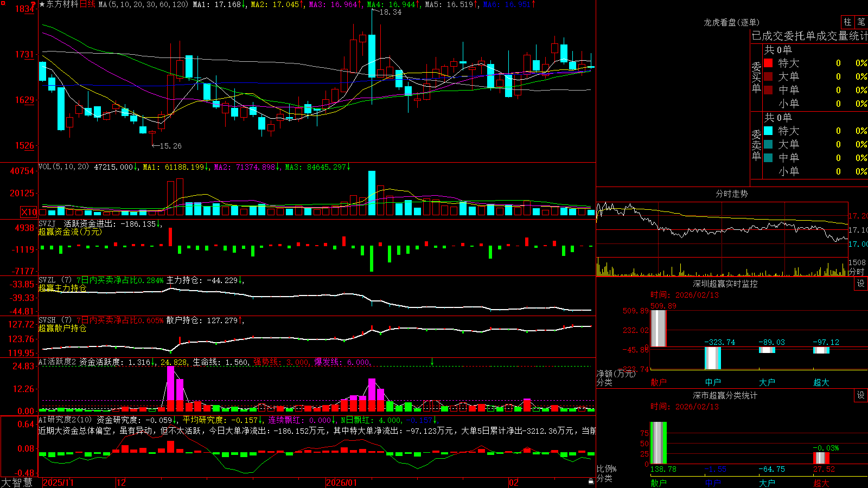Image resolution: width=868 pixels, height=488 pixels.
Task: Click the X10 volume multiplier box
Action: (29, 212)
